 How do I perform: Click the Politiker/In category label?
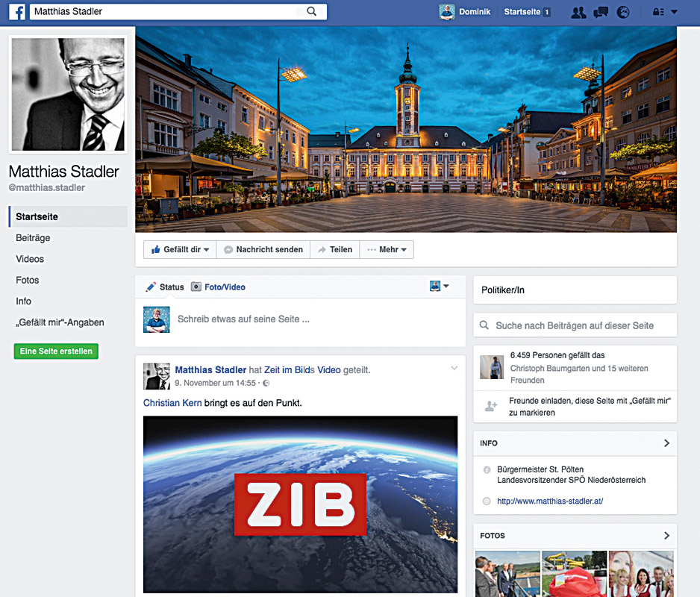point(503,290)
